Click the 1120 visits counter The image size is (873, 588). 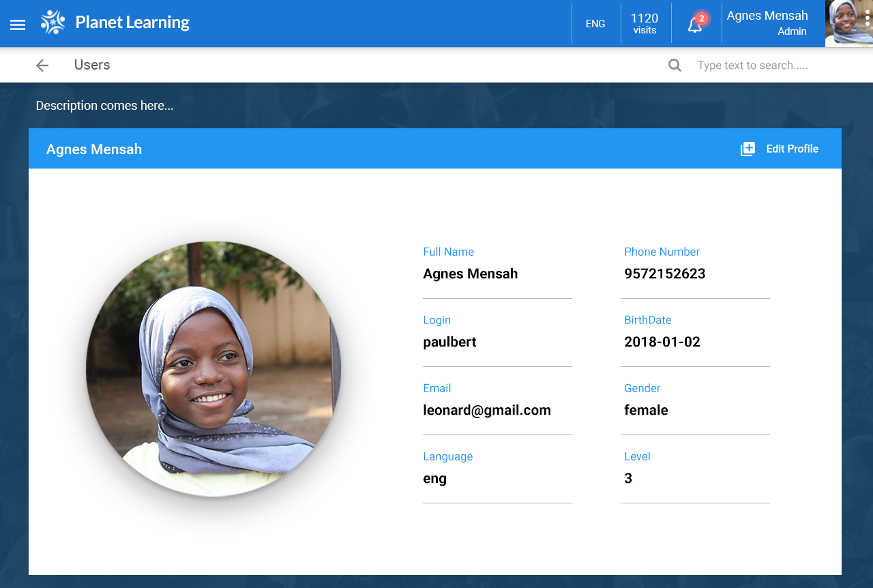click(x=645, y=23)
